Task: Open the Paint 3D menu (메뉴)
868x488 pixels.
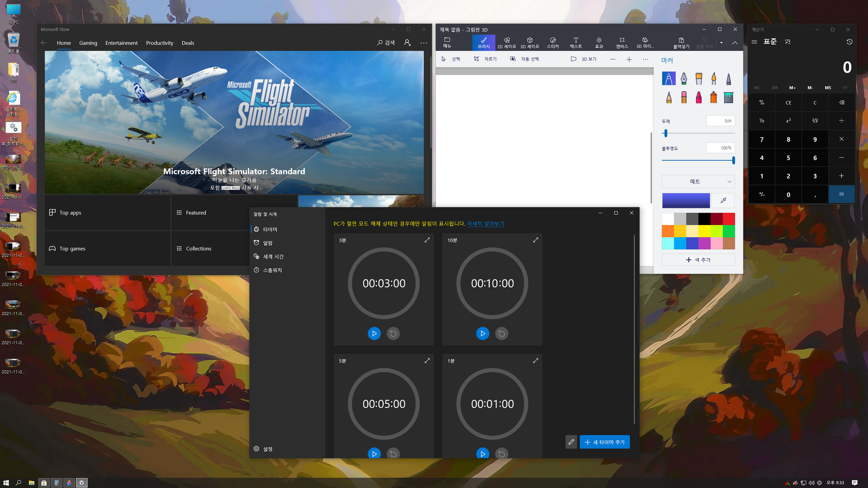Action: (447, 43)
